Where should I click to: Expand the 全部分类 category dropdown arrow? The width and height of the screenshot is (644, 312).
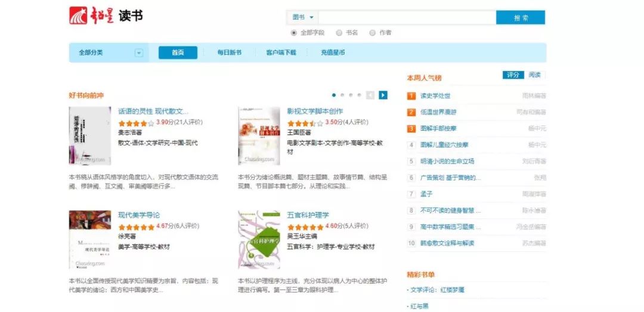tap(139, 53)
